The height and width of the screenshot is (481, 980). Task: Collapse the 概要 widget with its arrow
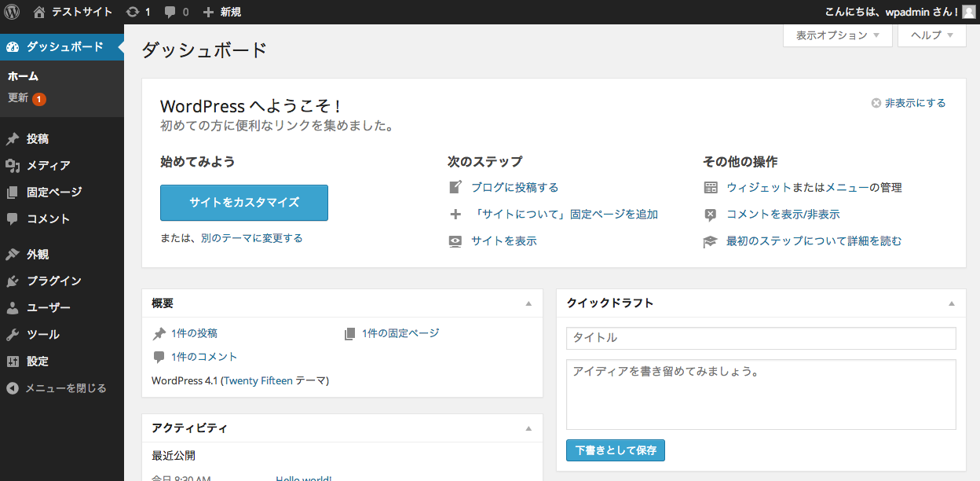click(x=528, y=303)
